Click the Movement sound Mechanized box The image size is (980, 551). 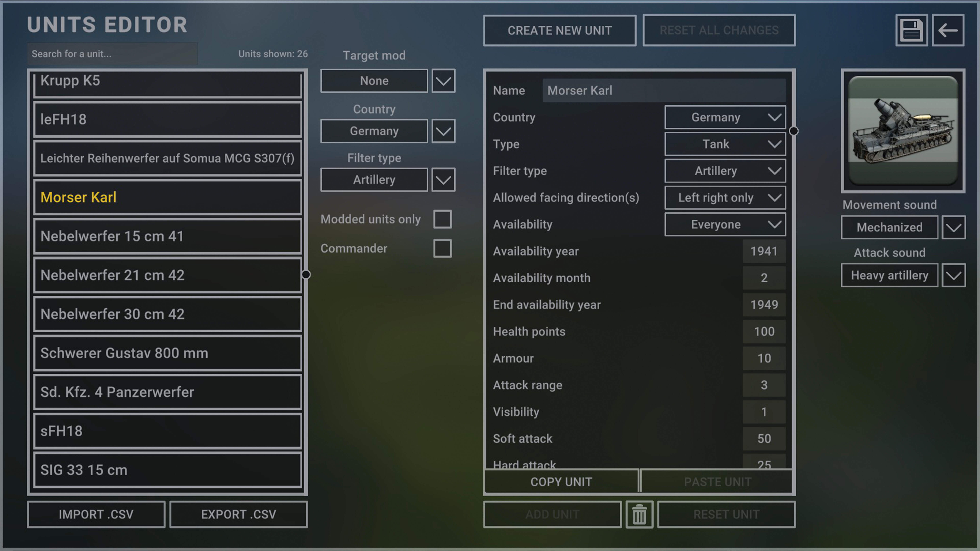click(x=889, y=227)
